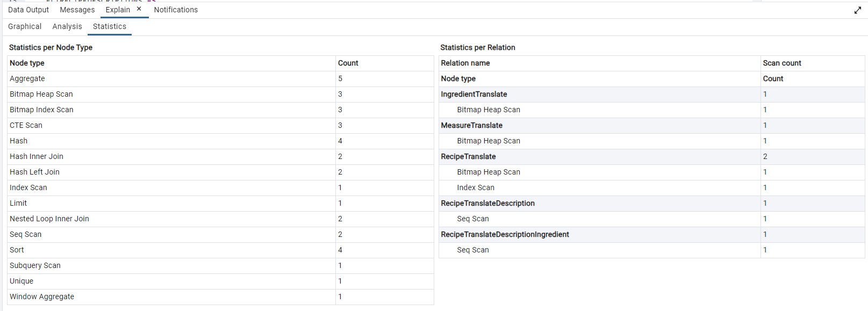Open the Notifications tab
The width and height of the screenshot is (868, 311).
(x=176, y=10)
